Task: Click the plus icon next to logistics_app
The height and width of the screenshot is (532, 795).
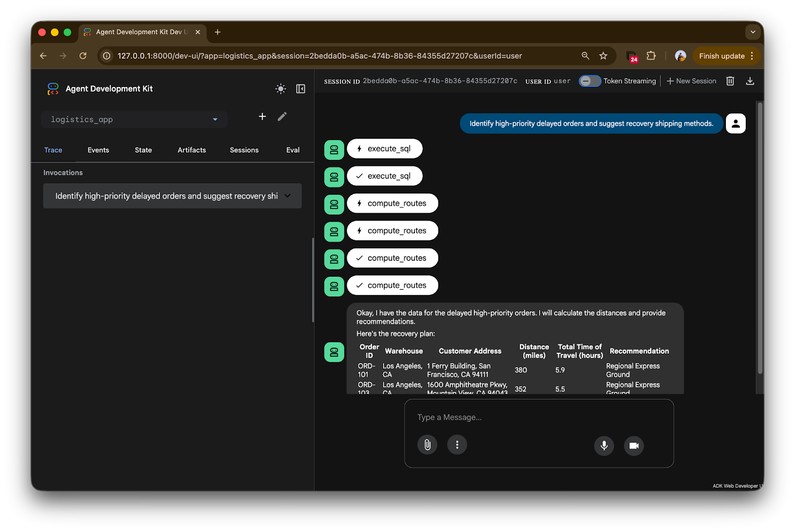Action: [x=262, y=116]
